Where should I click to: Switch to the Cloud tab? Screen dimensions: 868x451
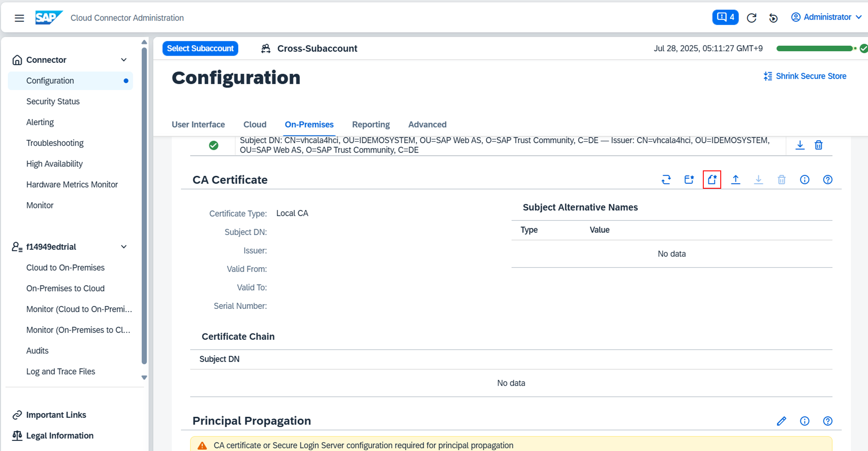click(x=255, y=125)
